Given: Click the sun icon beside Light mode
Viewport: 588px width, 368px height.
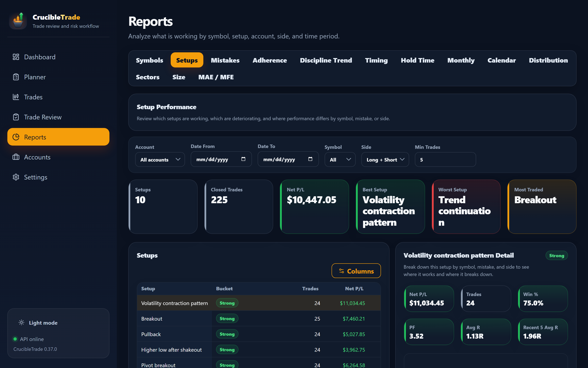Looking at the screenshot, I should (x=21, y=322).
